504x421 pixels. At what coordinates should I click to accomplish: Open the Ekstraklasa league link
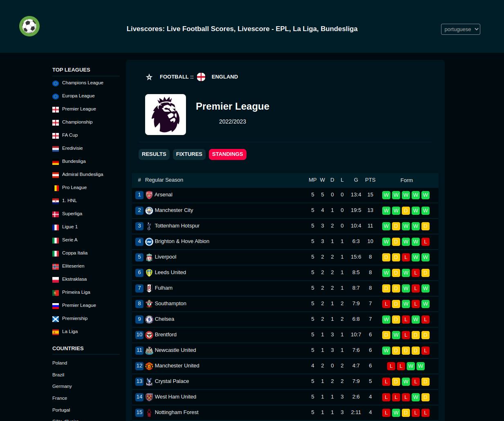[74, 279]
